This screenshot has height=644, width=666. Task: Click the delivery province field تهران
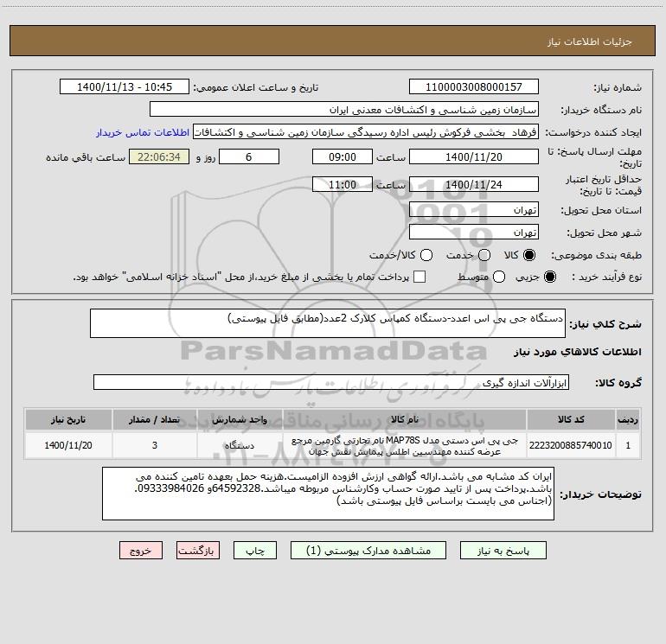[x=474, y=210]
